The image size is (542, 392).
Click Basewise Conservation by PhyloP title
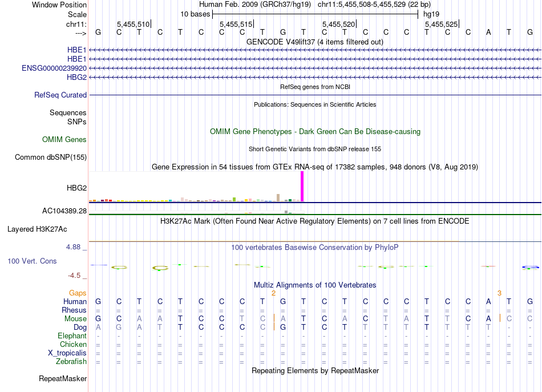315,247
